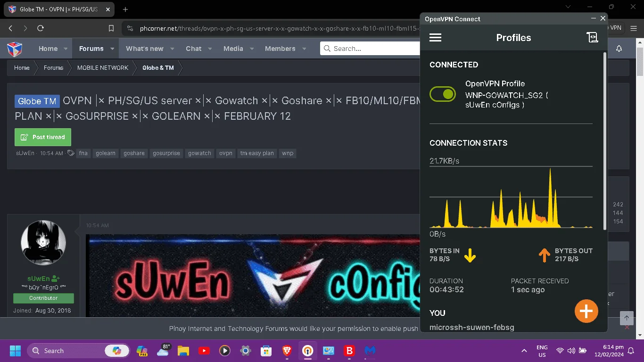This screenshot has height=362, width=644.
Task: Expand the Chat dropdown arrow
Action: coord(210,49)
